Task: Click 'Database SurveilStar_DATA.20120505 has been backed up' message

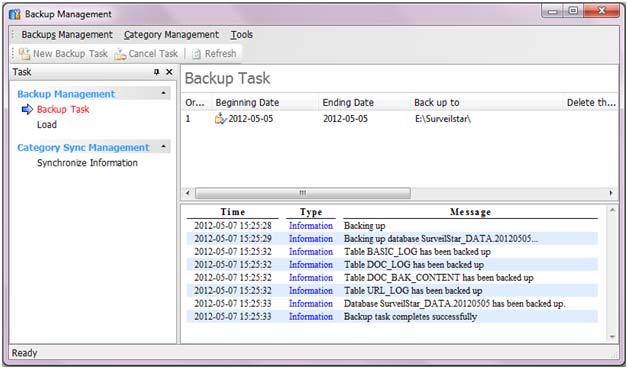Action: tap(454, 304)
